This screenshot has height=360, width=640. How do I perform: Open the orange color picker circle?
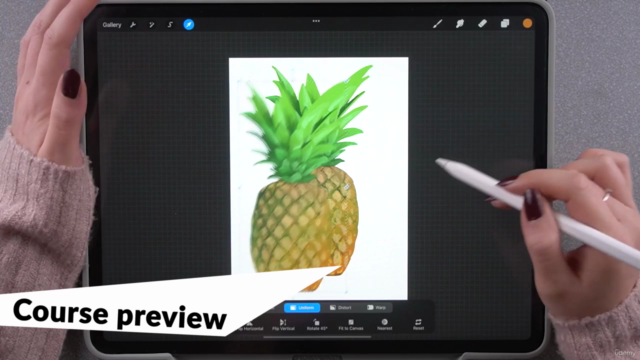527,23
